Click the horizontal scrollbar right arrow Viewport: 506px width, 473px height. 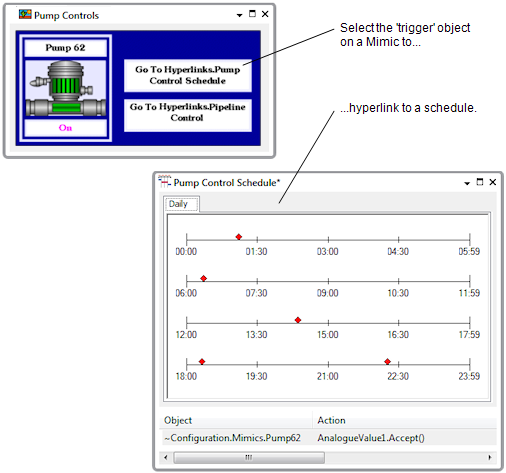click(490, 457)
